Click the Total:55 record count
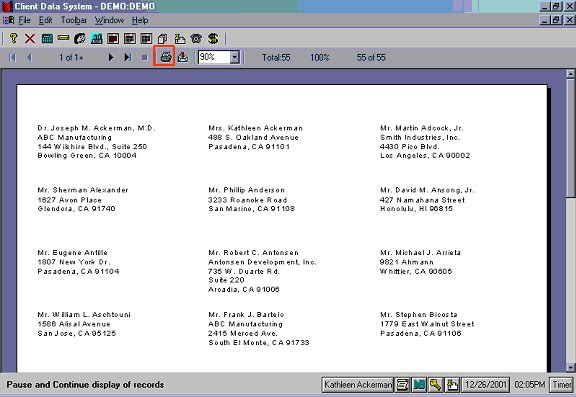Viewport: 576px width, 397px height. [276, 57]
